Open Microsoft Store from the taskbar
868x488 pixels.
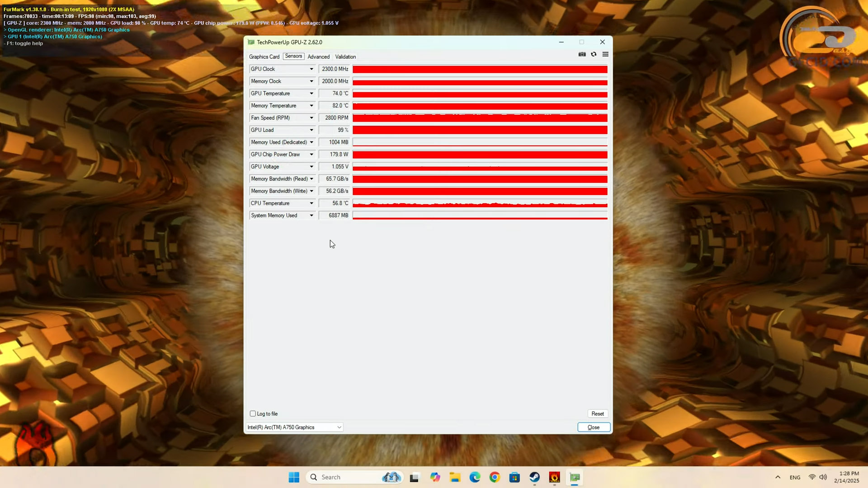[x=514, y=477]
